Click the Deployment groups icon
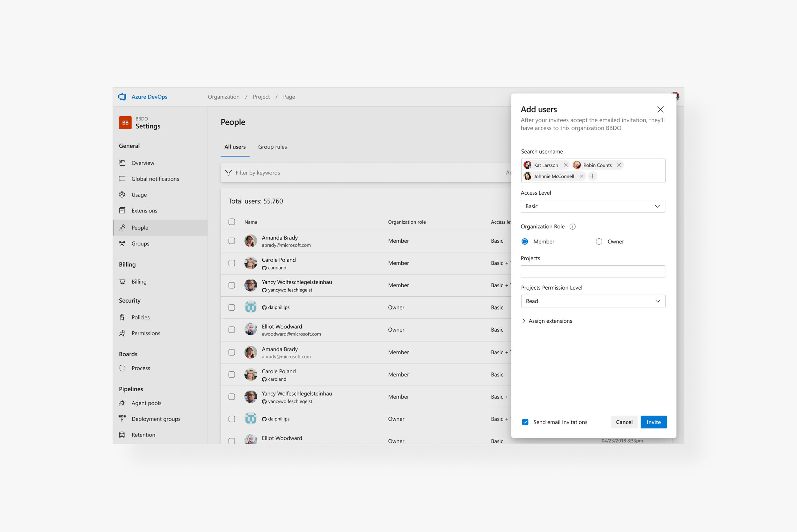This screenshot has height=532, width=797. pos(122,419)
